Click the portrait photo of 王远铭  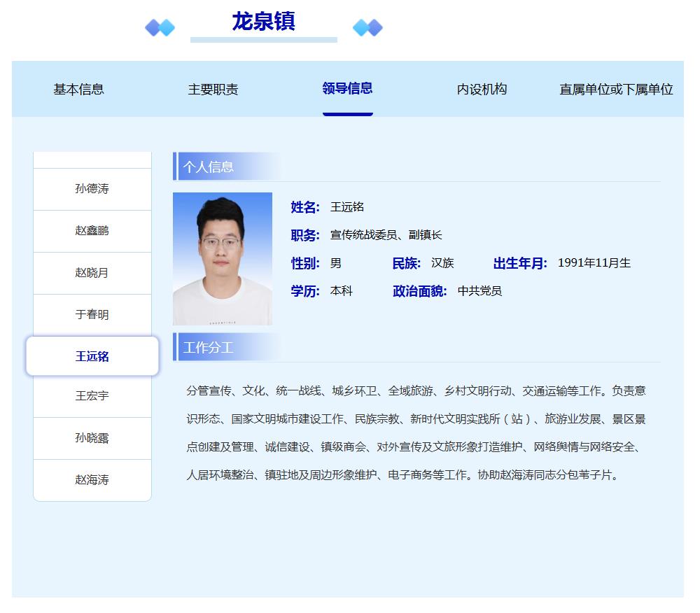(223, 259)
